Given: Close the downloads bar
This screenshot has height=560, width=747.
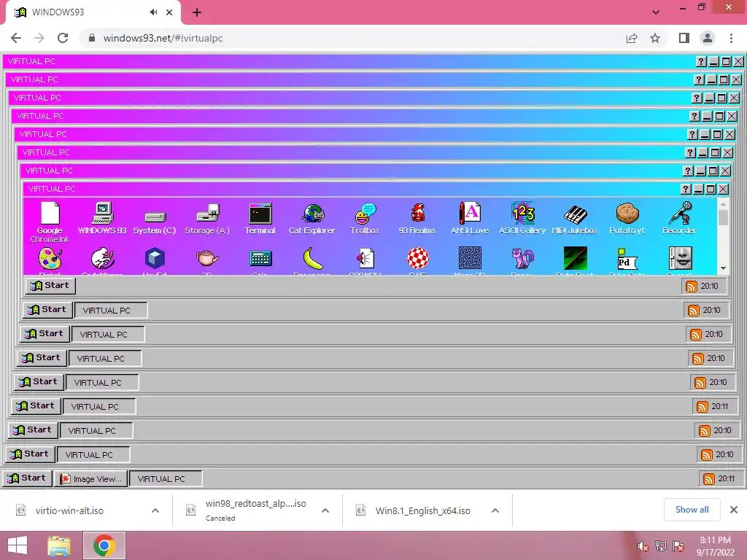Looking at the screenshot, I should [734, 510].
